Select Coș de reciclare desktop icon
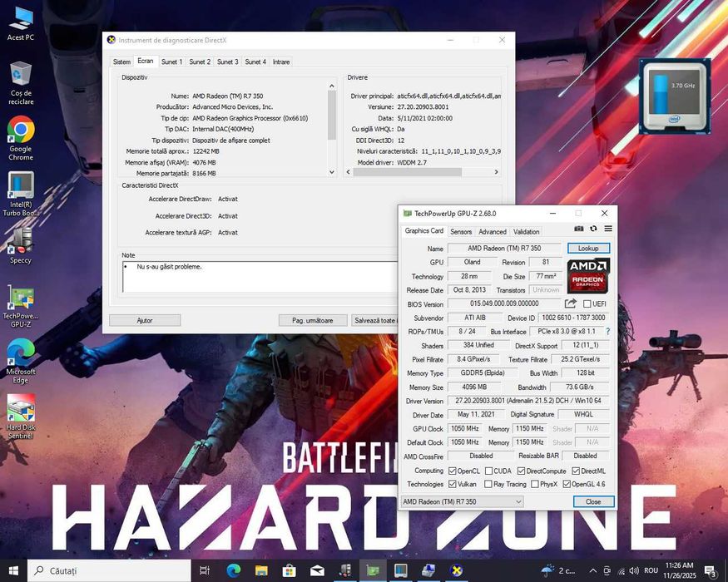Image resolution: width=728 pixels, height=582 pixels. tap(21, 83)
